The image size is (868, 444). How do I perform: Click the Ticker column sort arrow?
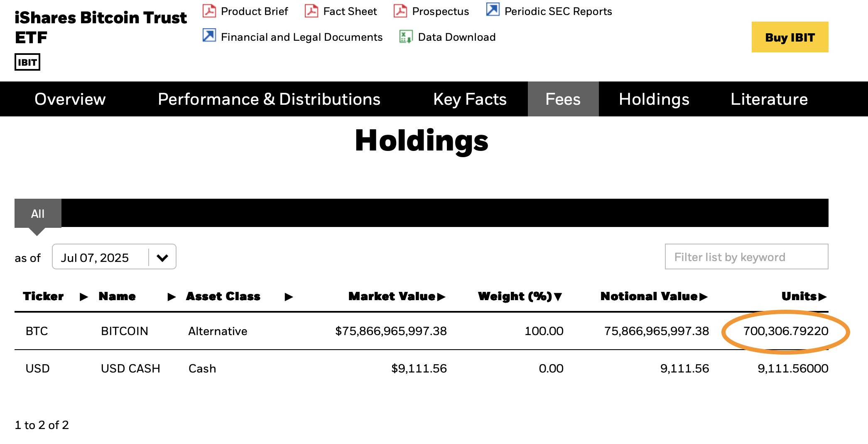tap(83, 297)
